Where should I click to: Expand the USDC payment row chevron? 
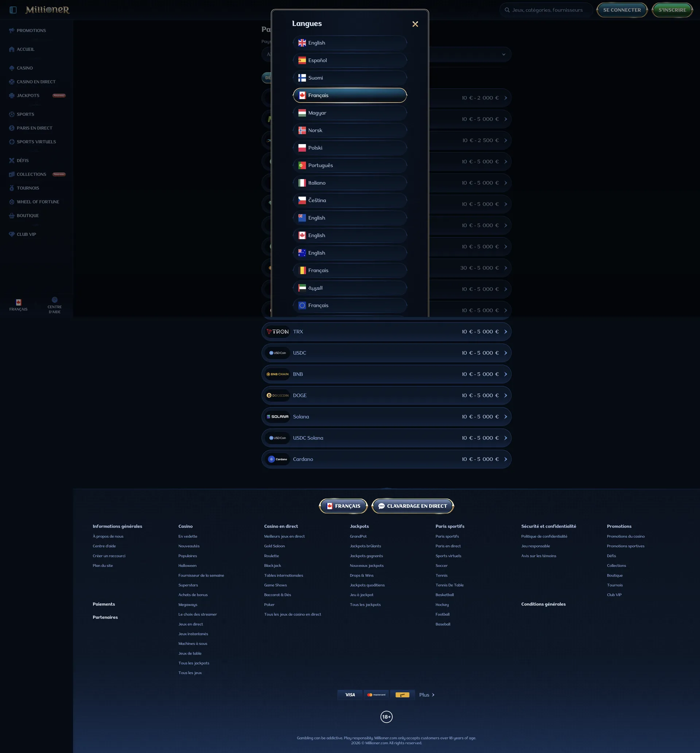(505, 353)
